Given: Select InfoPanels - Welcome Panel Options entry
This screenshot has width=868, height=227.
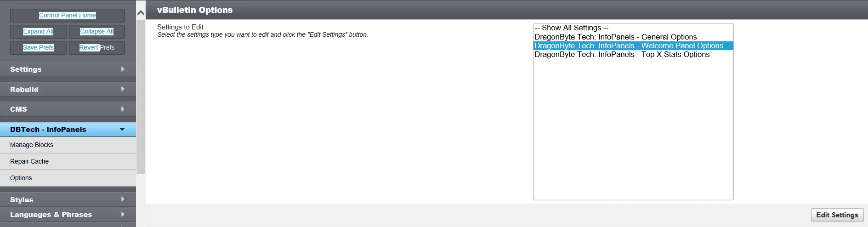Looking at the screenshot, I should tap(633, 45).
